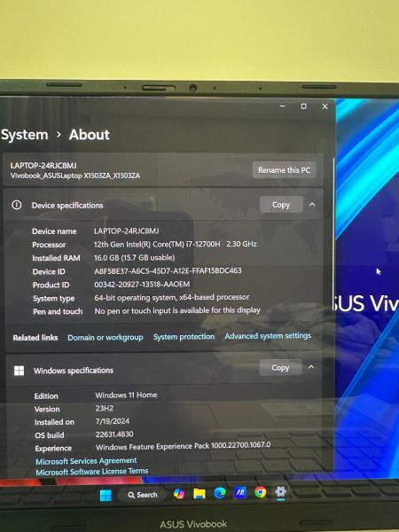Close the Settings window

pos(325,106)
